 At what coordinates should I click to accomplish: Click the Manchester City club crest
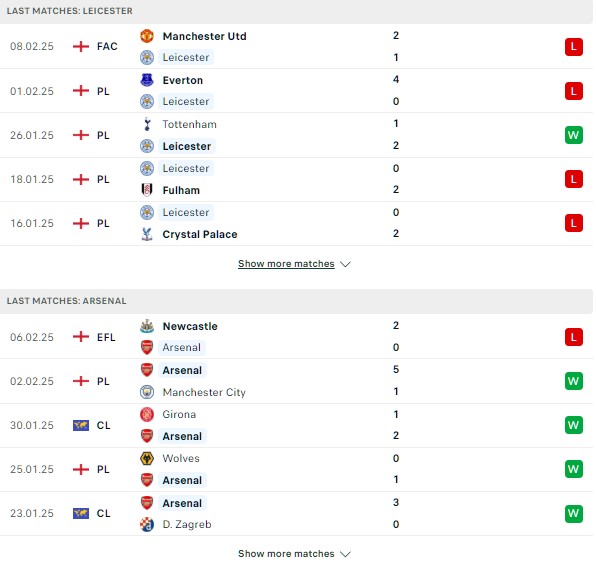point(147,392)
